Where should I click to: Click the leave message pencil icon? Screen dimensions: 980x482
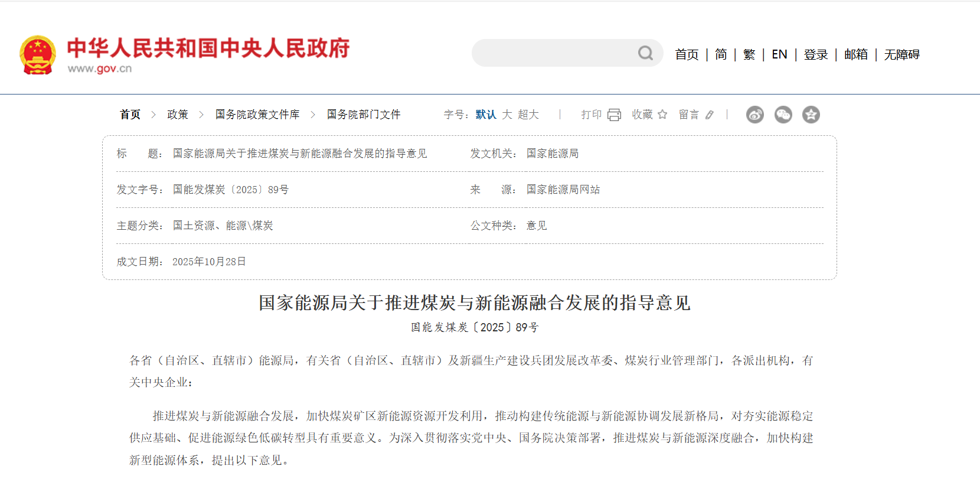pos(710,115)
